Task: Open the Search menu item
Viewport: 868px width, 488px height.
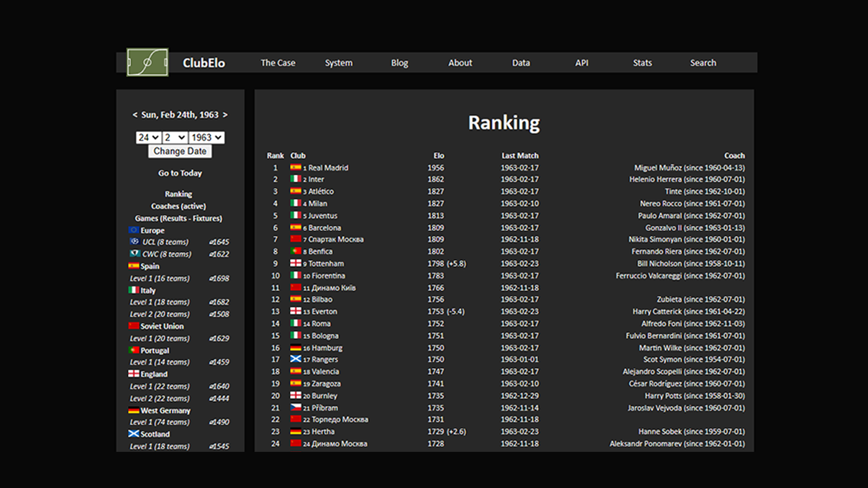Action: point(703,63)
